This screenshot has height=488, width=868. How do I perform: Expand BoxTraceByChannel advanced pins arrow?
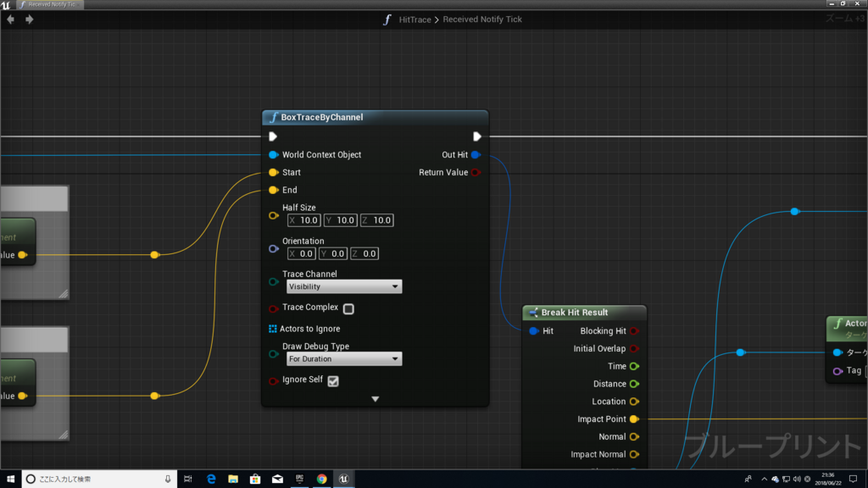pos(375,399)
